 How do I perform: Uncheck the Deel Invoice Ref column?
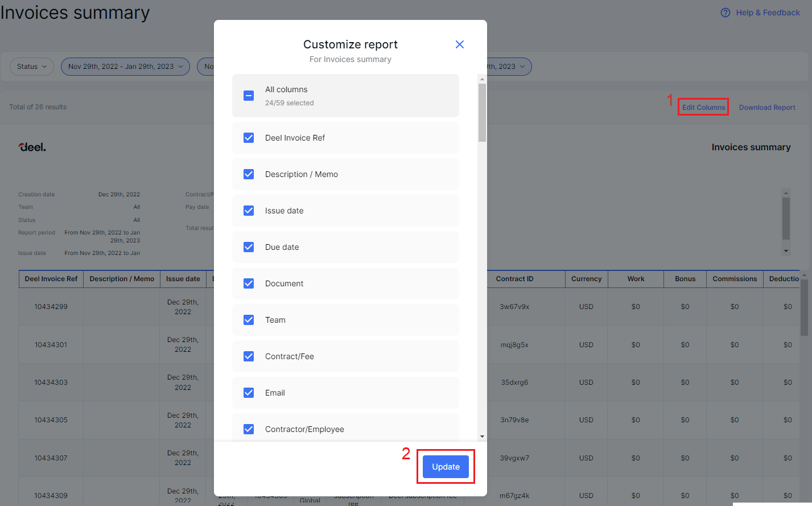(x=249, y=137)
